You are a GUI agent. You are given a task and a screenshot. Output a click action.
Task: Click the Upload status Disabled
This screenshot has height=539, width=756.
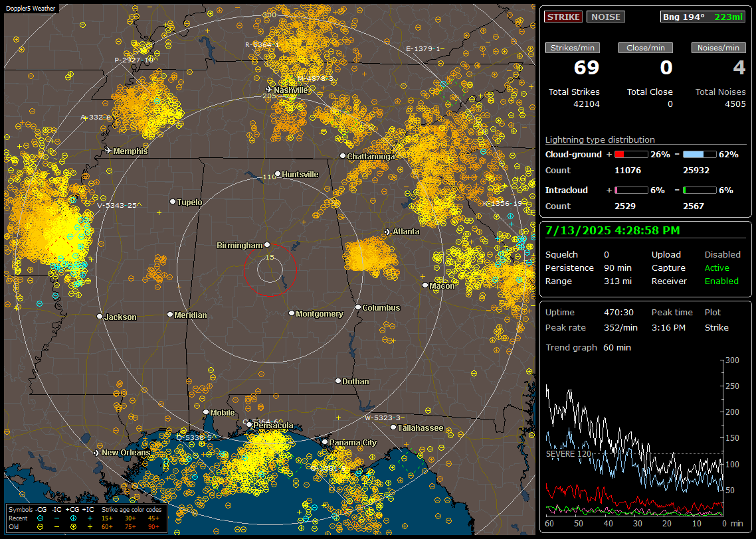tap(722, 255)
